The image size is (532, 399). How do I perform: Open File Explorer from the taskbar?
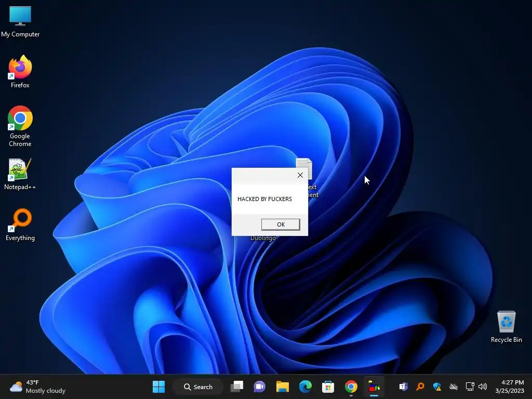coord(282,387)
